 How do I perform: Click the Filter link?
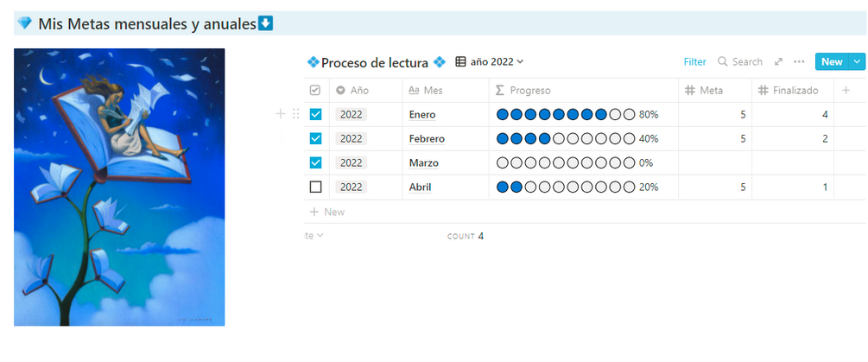[694, 62]
